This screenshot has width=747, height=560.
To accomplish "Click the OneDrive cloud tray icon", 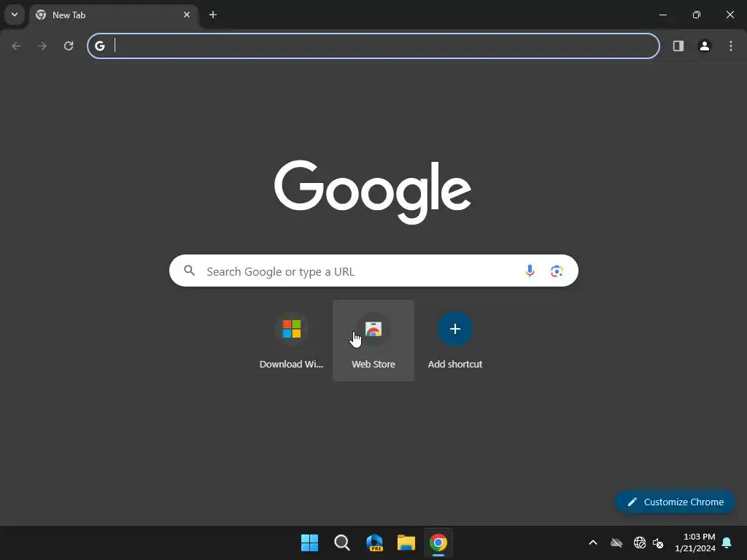I will pos(616,542).
